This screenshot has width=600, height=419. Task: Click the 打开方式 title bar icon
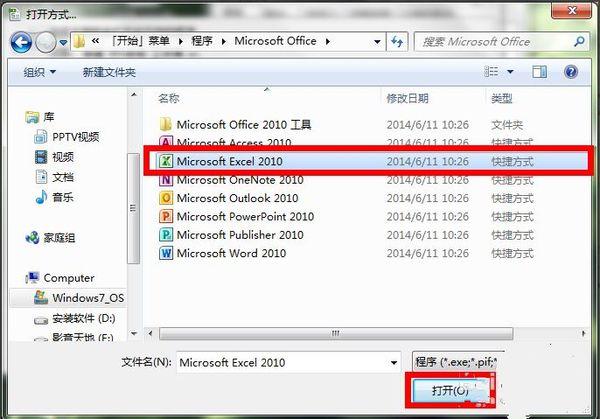[15, 14]
